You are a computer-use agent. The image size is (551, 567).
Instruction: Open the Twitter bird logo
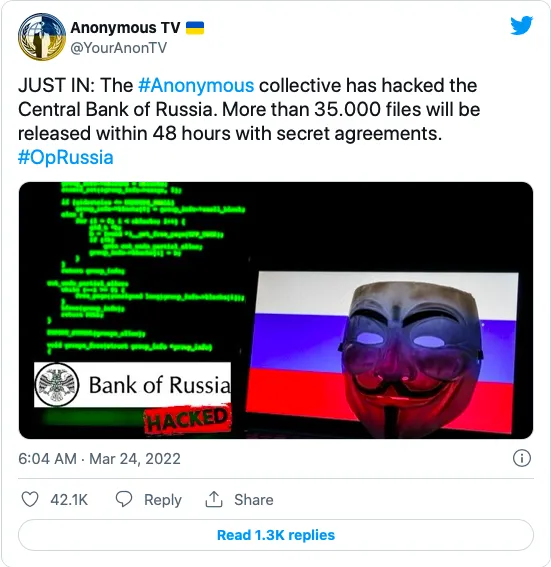pyautogui.click(x=522, y=25)
